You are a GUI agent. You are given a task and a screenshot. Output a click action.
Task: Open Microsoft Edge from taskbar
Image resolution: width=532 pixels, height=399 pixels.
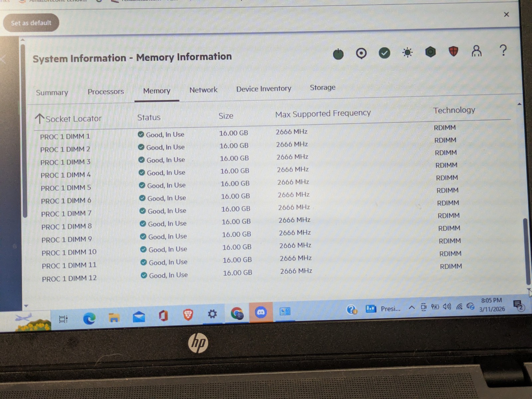click(x=89, y=319)
